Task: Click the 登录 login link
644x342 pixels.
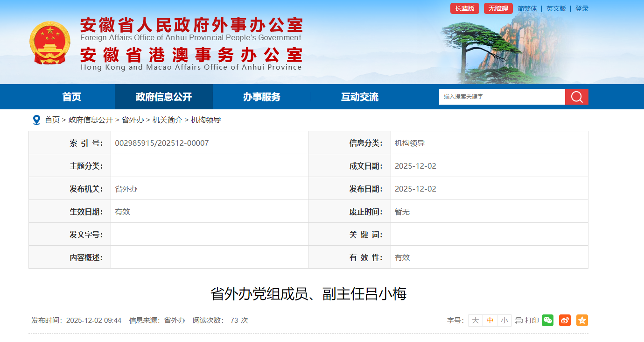Action: tap(581, 8)
